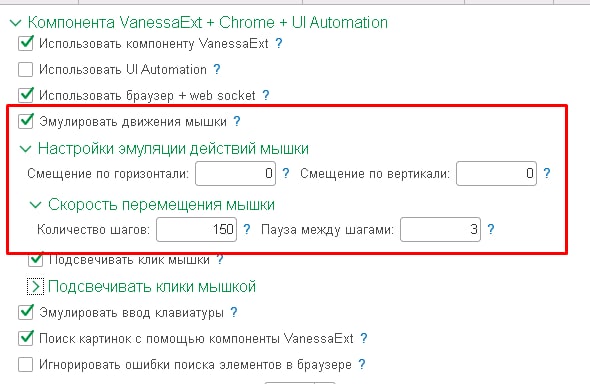Select the Смещение по горизонтали field

tap(236, 173)
